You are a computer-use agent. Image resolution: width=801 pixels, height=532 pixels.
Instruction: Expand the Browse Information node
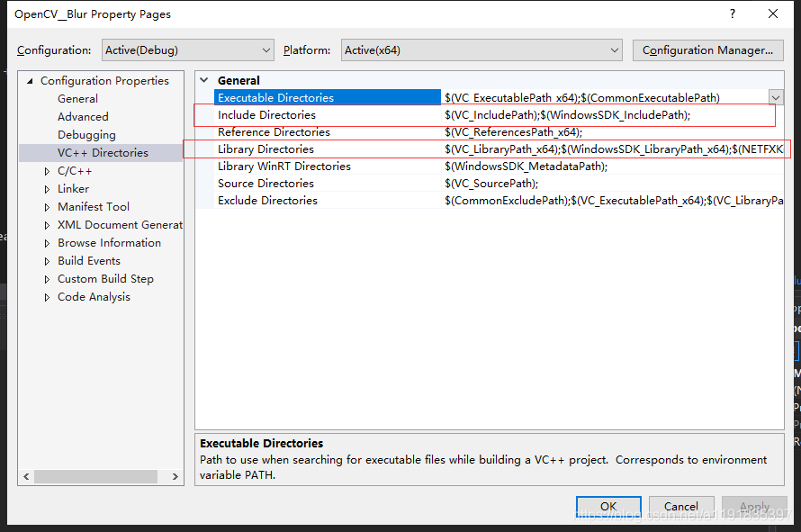(x=47, y=243)
